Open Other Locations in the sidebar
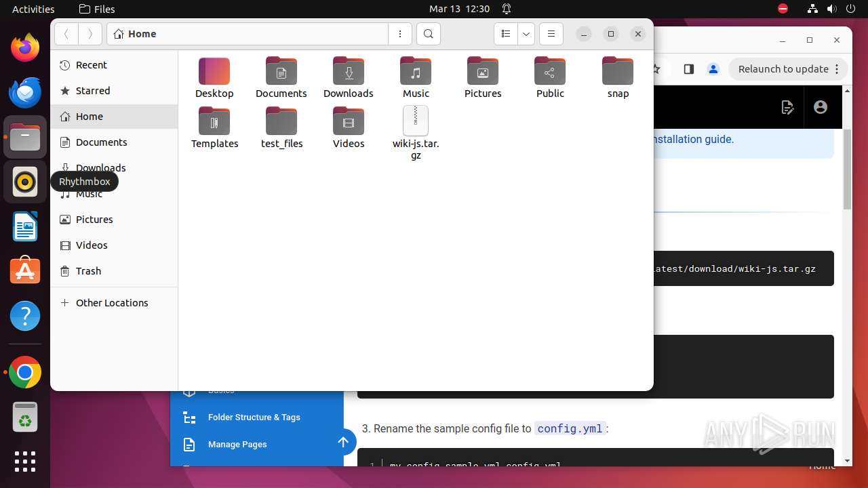Viewport: 868px width, 488px height. point(114,303)
